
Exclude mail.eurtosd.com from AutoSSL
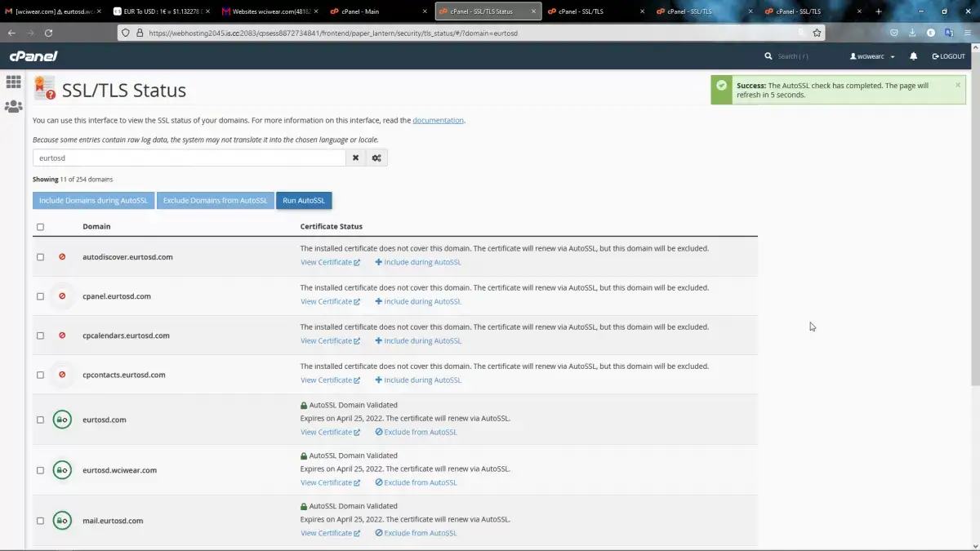[416, 533]
